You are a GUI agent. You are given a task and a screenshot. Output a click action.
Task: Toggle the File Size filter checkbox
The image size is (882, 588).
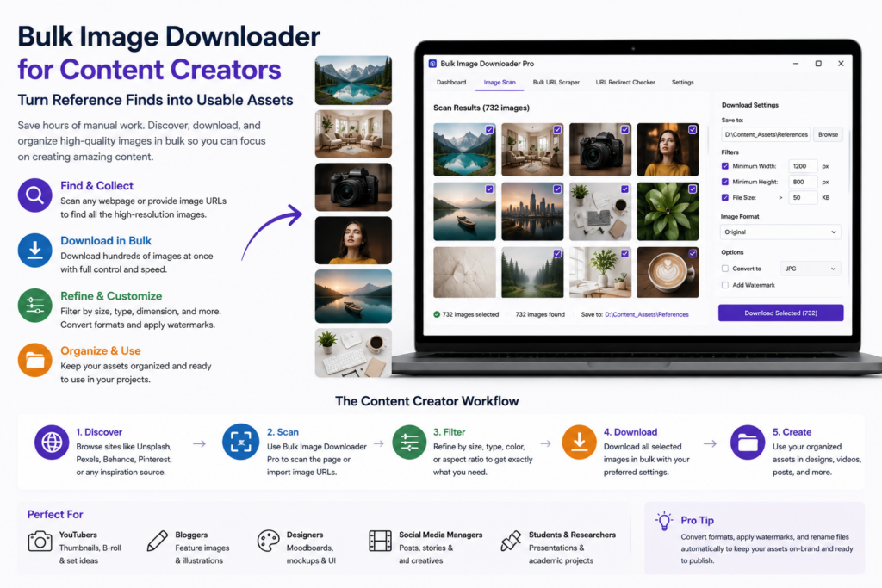coord(725,197)
